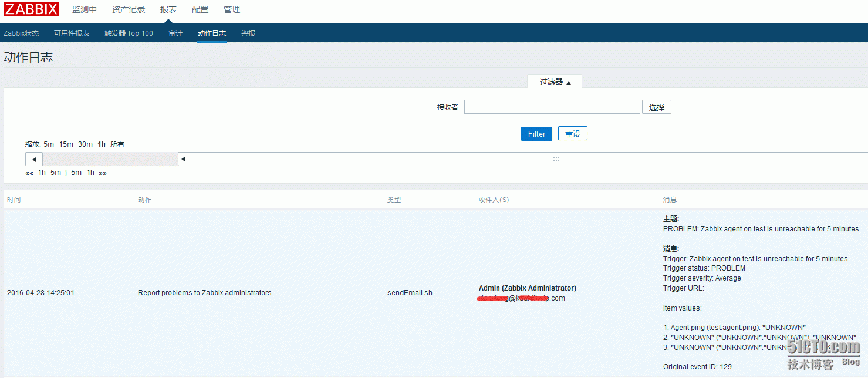Select the 动作日志 submenu

212,33
